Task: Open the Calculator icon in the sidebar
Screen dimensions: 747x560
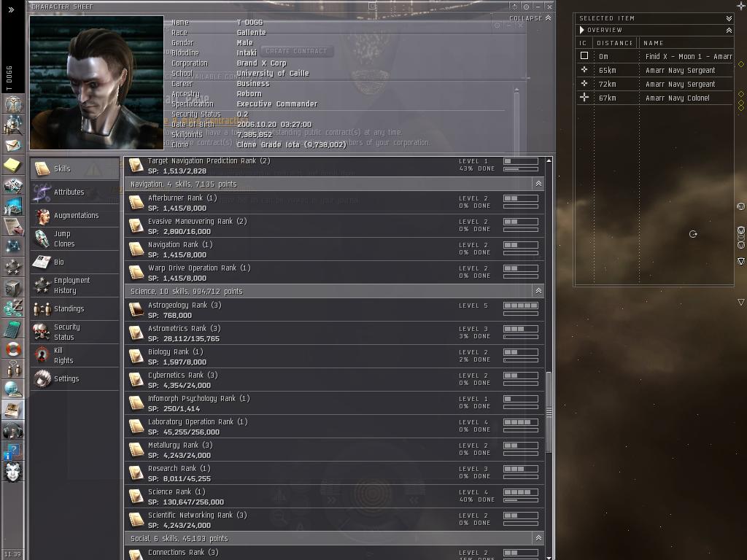Action: [13, 329]
